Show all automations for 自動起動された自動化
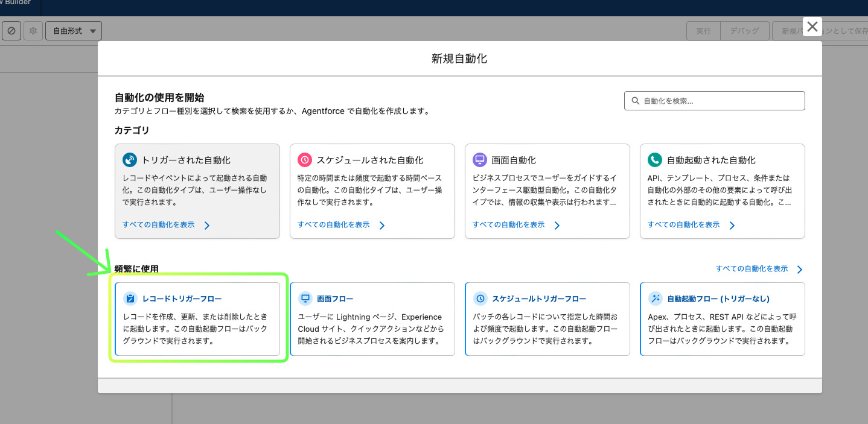Viewport: 868px width, 424px height. click(684, 224)
